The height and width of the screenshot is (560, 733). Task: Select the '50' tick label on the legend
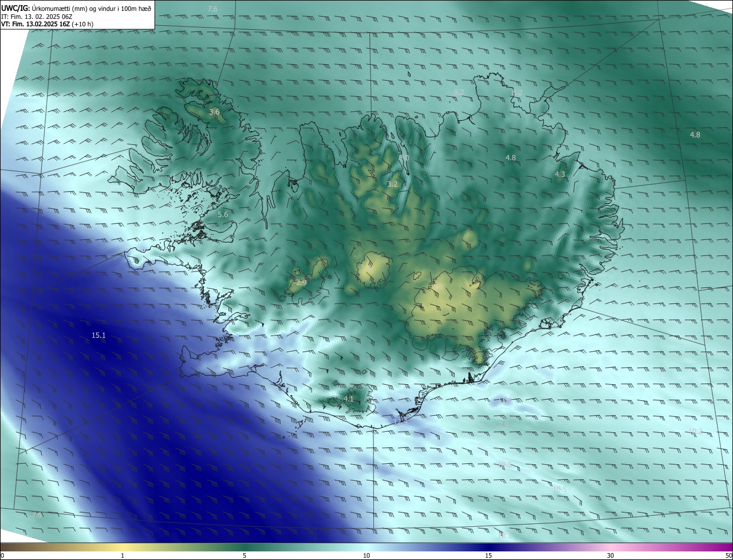[729, 555]
